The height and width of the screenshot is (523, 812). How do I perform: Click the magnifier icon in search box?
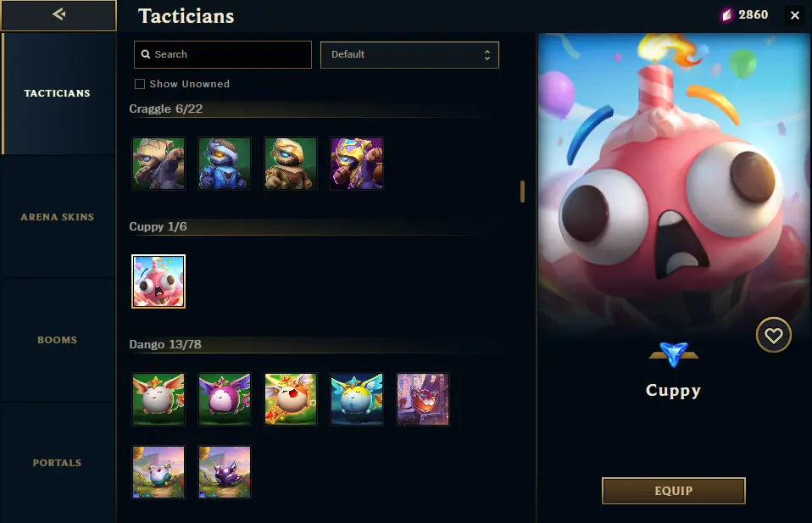146,54
